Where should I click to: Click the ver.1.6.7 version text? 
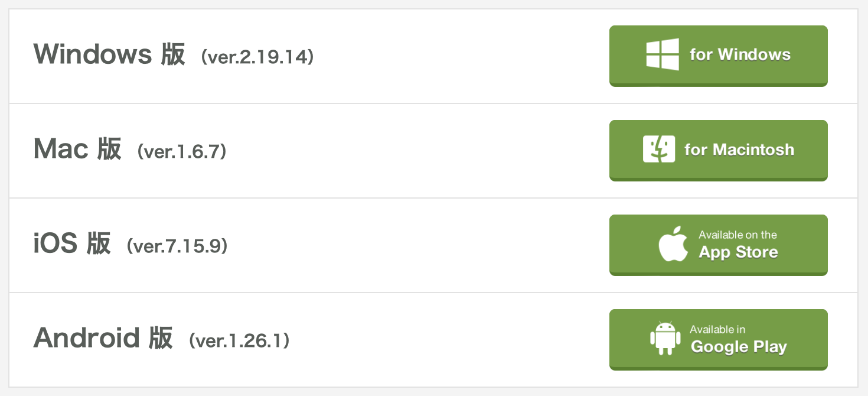(182, 152)
